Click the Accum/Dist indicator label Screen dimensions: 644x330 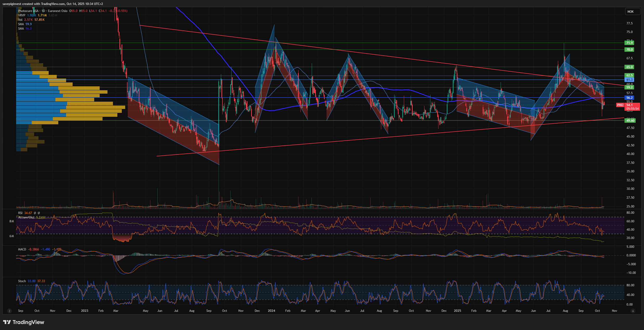point(26,217)
